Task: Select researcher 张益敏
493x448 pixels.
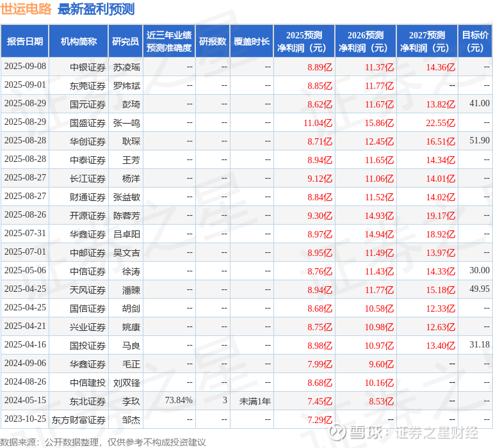Action: pos(126,197)
